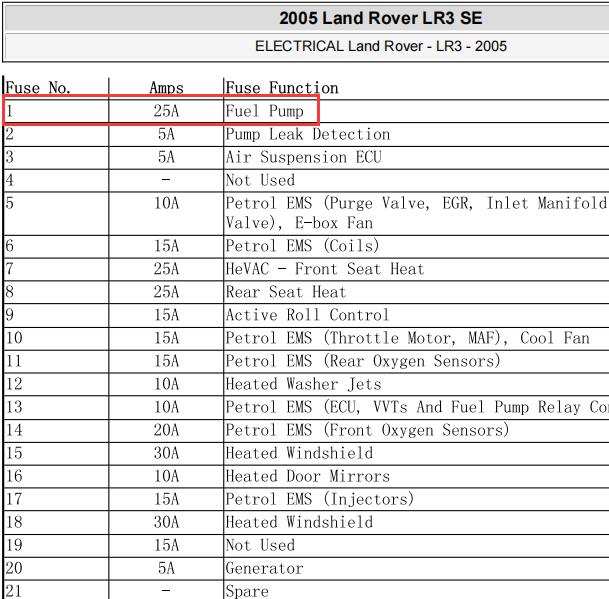Click 'Petrol EMS (Rear Oxygen Sensors)' cell

pyautogui.click(x=363, y=361)
